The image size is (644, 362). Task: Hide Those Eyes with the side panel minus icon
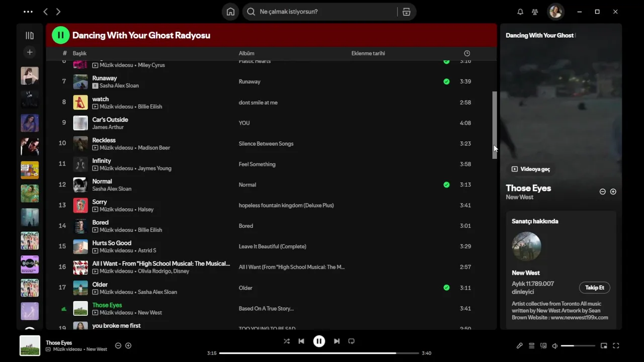point(603,192)
